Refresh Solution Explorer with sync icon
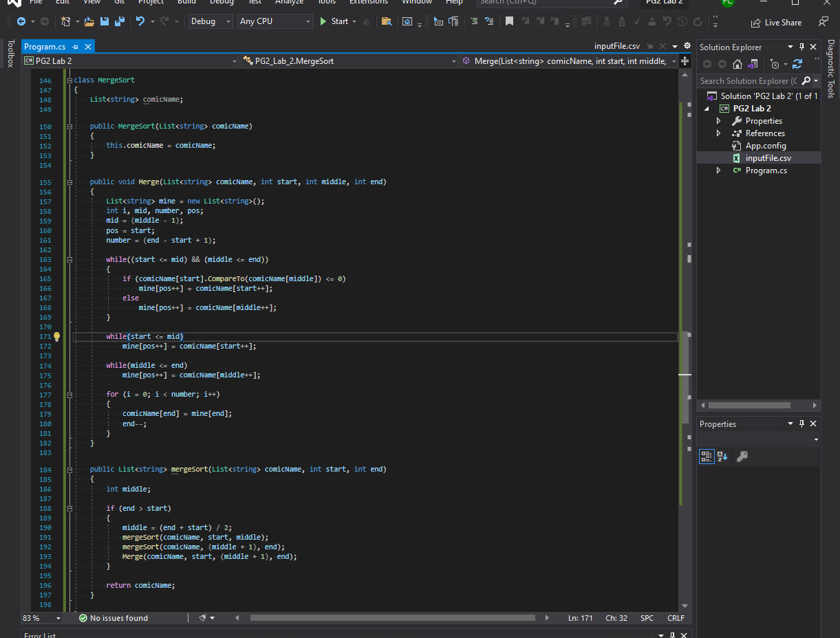 pyautogui.click(x=797, y=64)
